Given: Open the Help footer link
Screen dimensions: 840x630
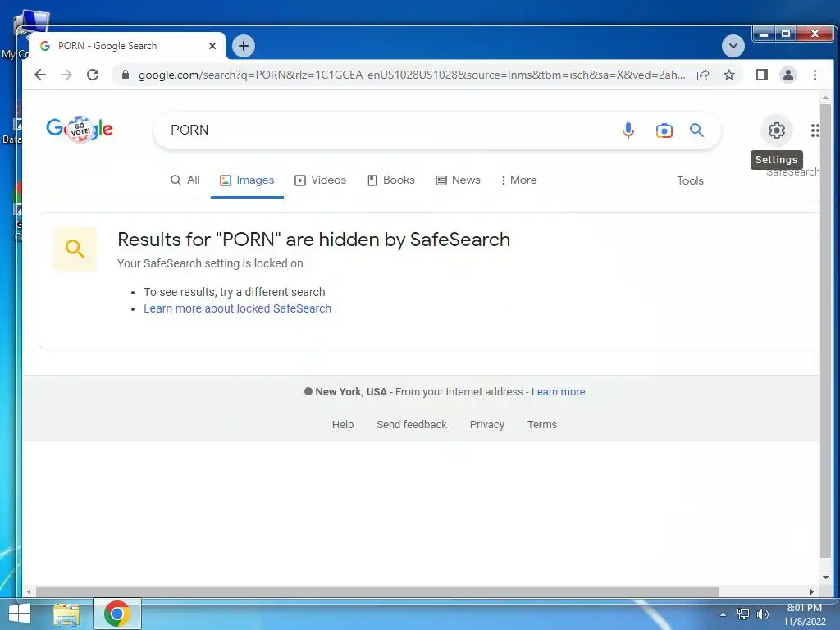Looking at the screenshot, I should (343, 425).
